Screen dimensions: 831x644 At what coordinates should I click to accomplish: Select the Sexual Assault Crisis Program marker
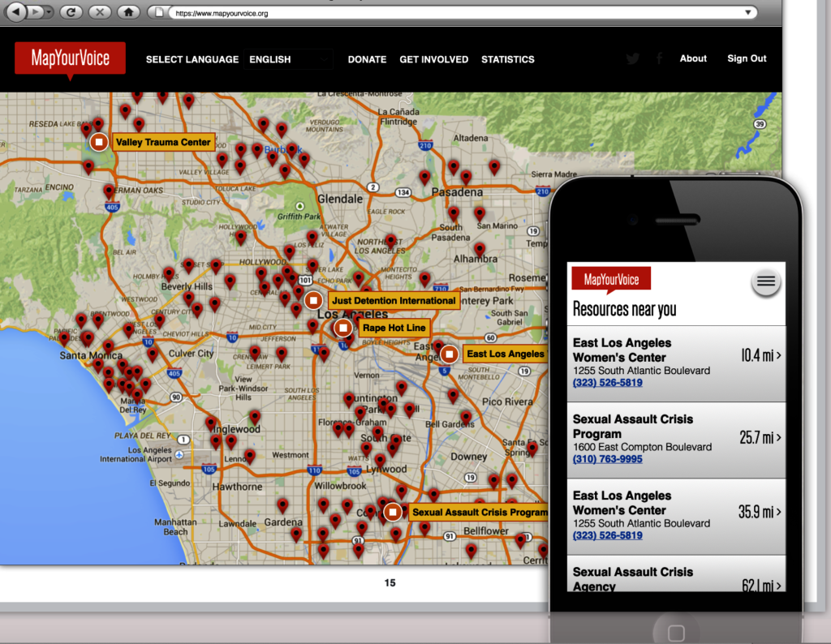coord(392,512)
